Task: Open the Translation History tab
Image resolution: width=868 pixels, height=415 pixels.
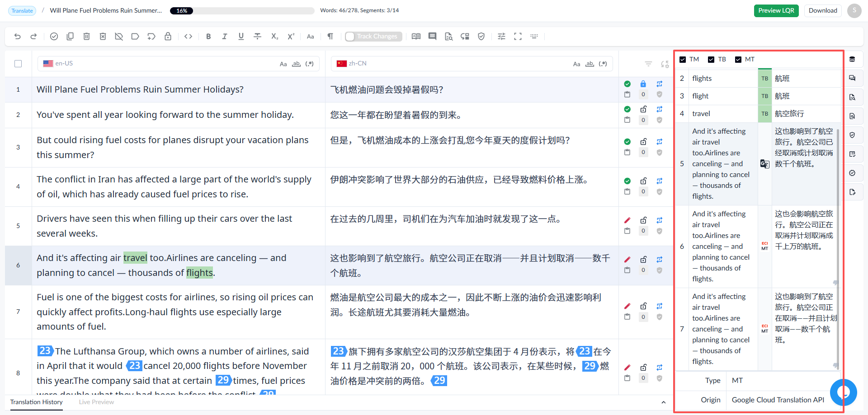Action: point(37,402)
